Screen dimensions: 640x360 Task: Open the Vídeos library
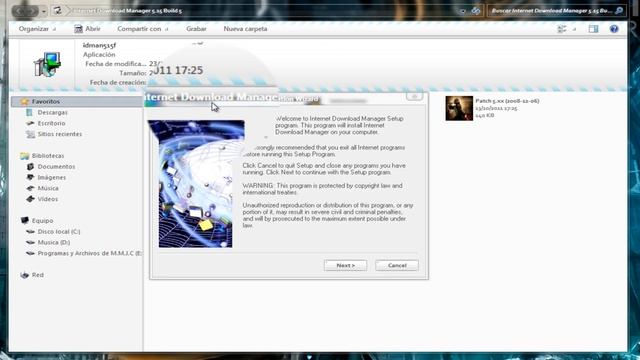48,199
